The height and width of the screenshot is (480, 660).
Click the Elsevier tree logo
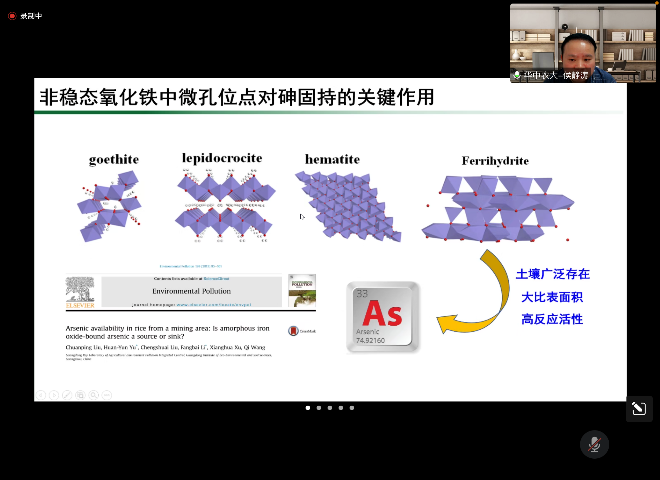tap(79, 290)
